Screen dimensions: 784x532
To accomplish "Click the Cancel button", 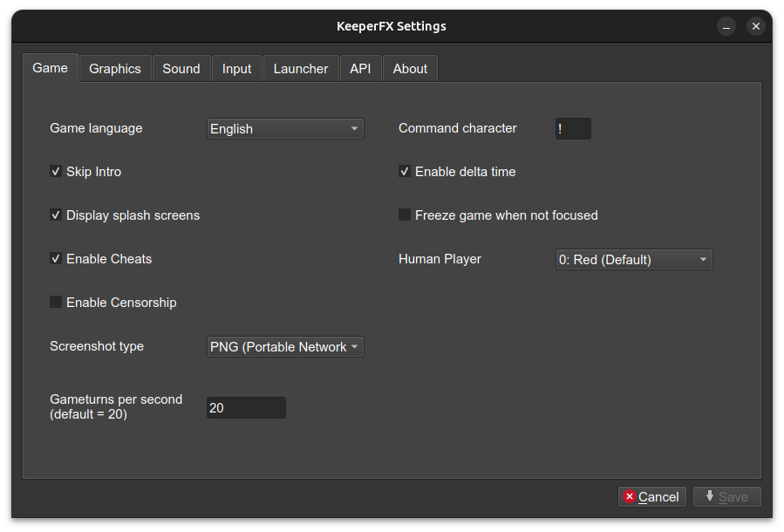I will 652,497.
